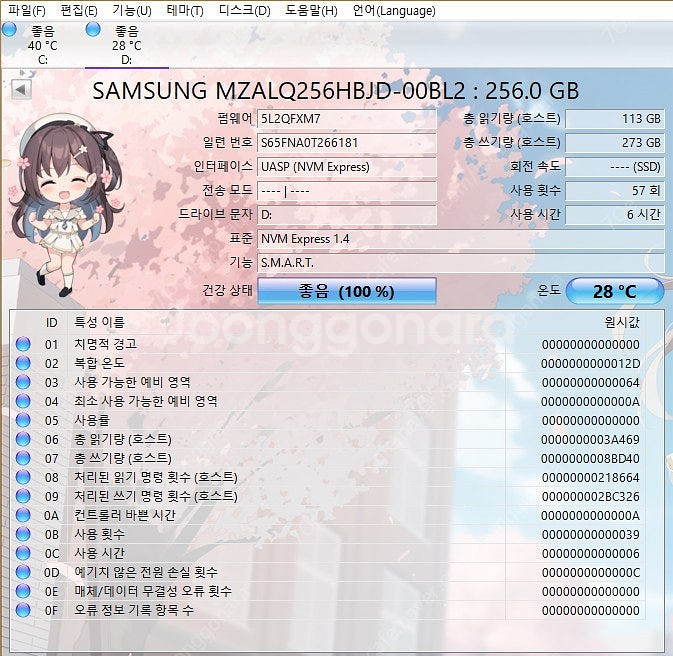This screenshot has height=656, width=673.
Task: Click the features field S.M.A.R.T.
Action: [x=461, y=263]
